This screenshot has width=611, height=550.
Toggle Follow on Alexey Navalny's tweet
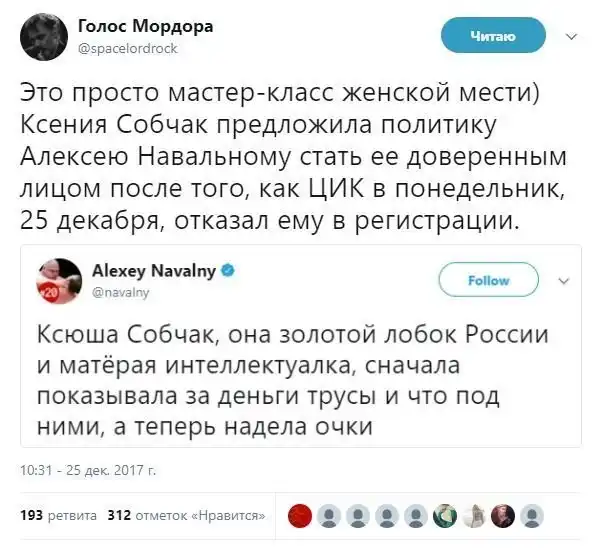click(x=489, y=281)
